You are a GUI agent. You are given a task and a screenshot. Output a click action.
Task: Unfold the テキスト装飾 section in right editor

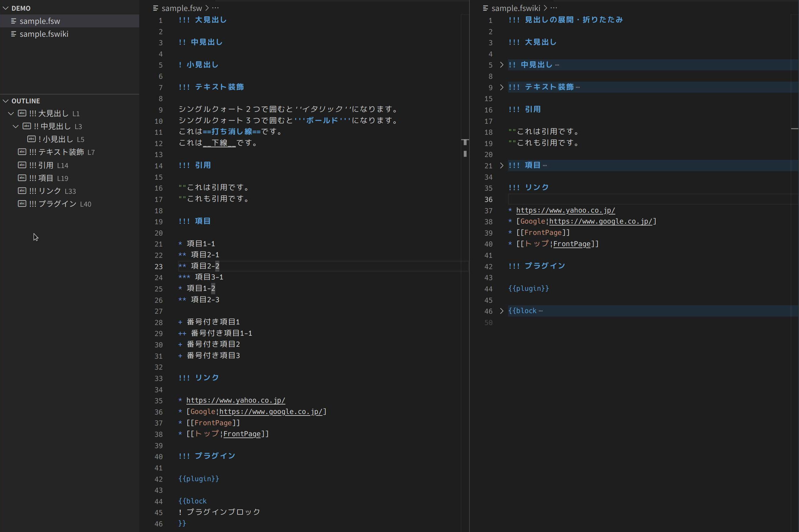click(x=502, y=87)
